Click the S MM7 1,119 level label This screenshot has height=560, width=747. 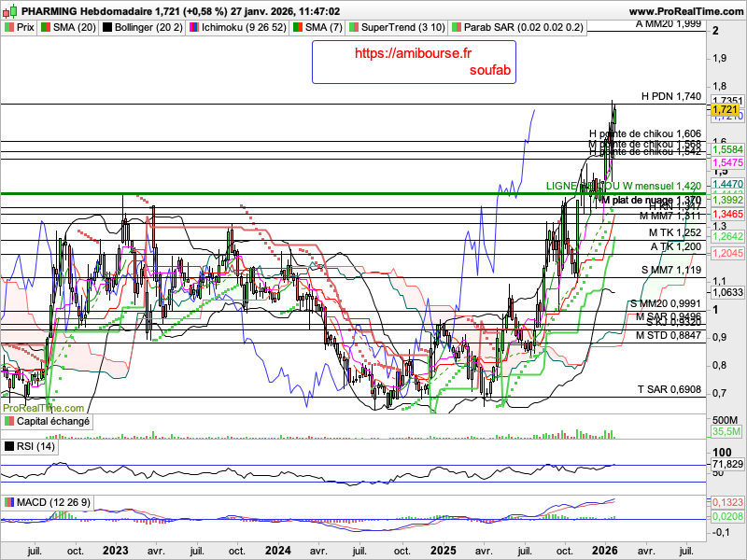[671, 270]
